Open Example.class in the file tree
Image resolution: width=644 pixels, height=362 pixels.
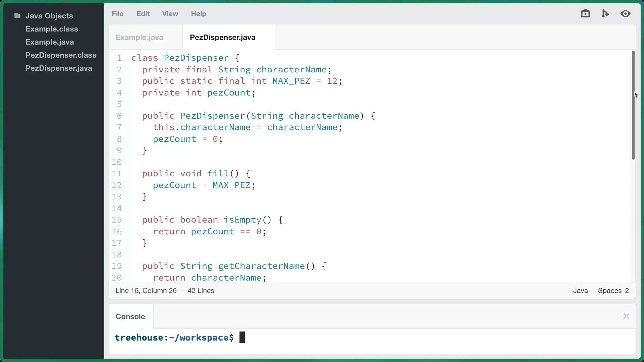(x=52, y=29)
